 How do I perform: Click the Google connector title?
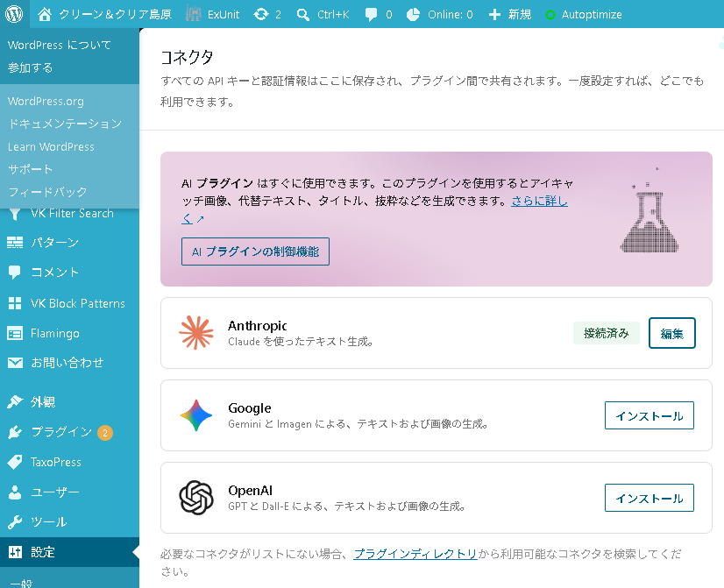coord(249,408)
